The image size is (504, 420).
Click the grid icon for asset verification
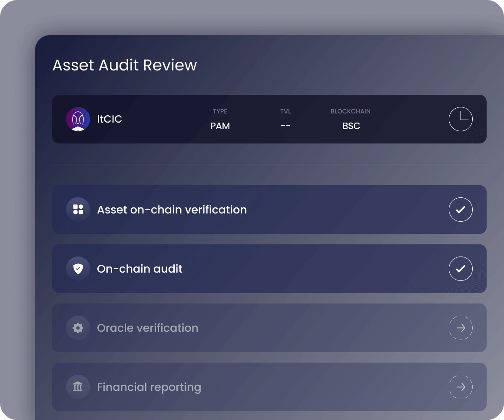(78, 210)
